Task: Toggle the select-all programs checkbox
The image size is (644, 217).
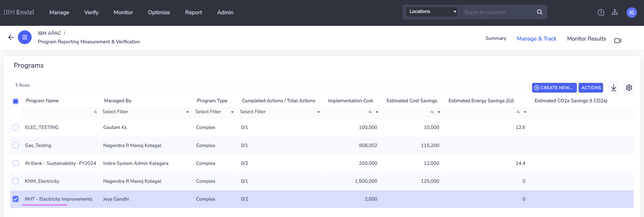Action: tap(15, 101)
